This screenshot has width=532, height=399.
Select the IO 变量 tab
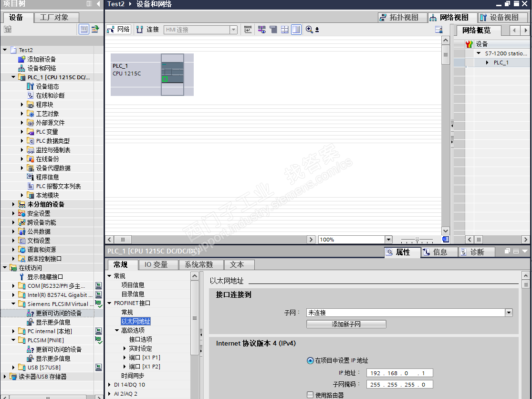(158, 264)
